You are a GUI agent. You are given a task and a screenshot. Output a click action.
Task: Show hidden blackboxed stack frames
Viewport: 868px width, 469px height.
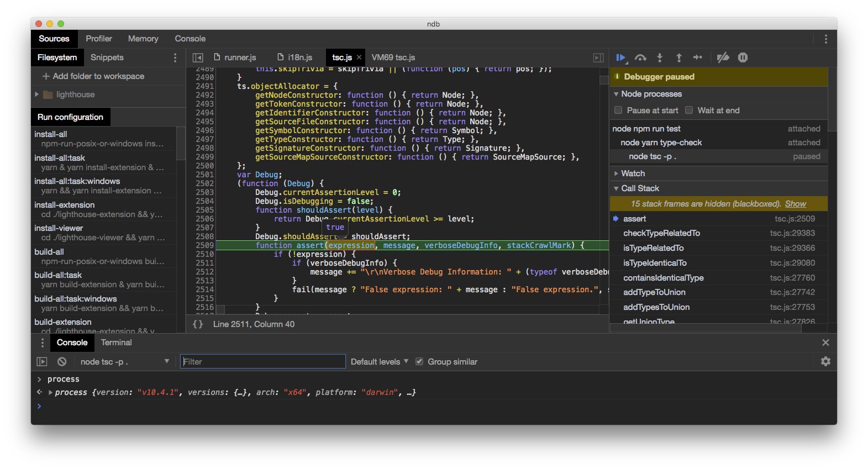coord(796,204)
